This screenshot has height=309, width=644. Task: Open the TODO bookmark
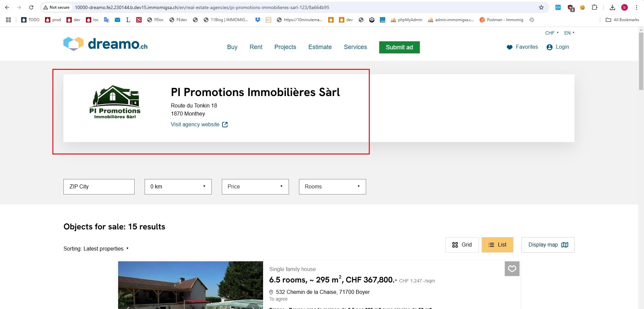tap(30, 20)
